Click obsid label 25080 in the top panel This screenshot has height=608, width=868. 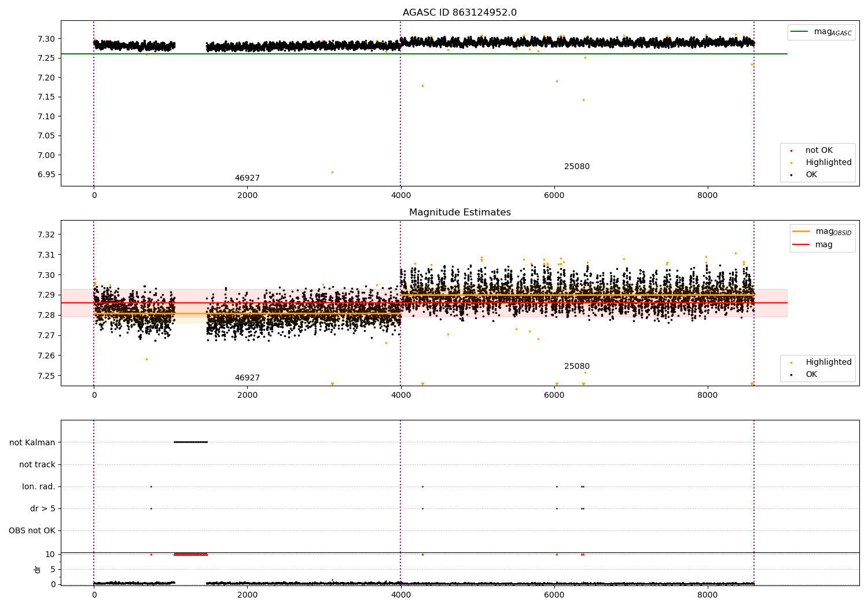[577, 167]
